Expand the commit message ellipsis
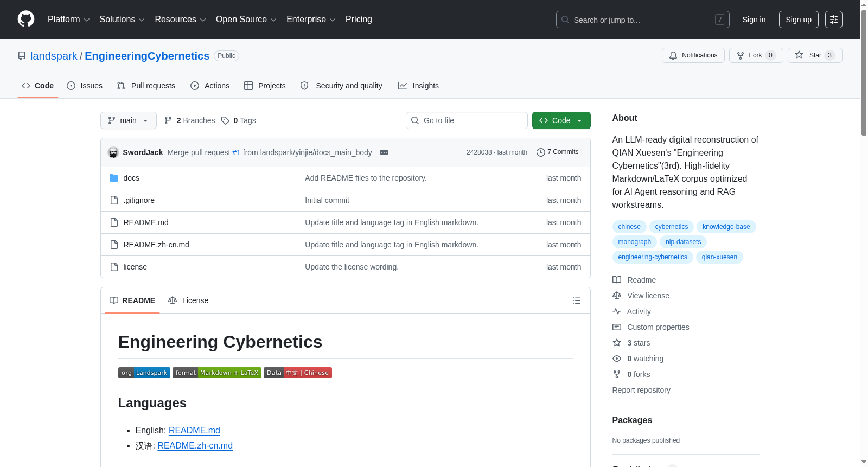868x467 pixels. tap(384, 152)
